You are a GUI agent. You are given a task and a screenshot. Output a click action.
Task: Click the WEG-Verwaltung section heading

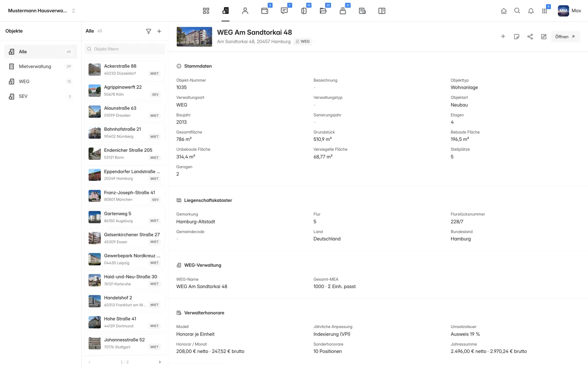[202, 265]
